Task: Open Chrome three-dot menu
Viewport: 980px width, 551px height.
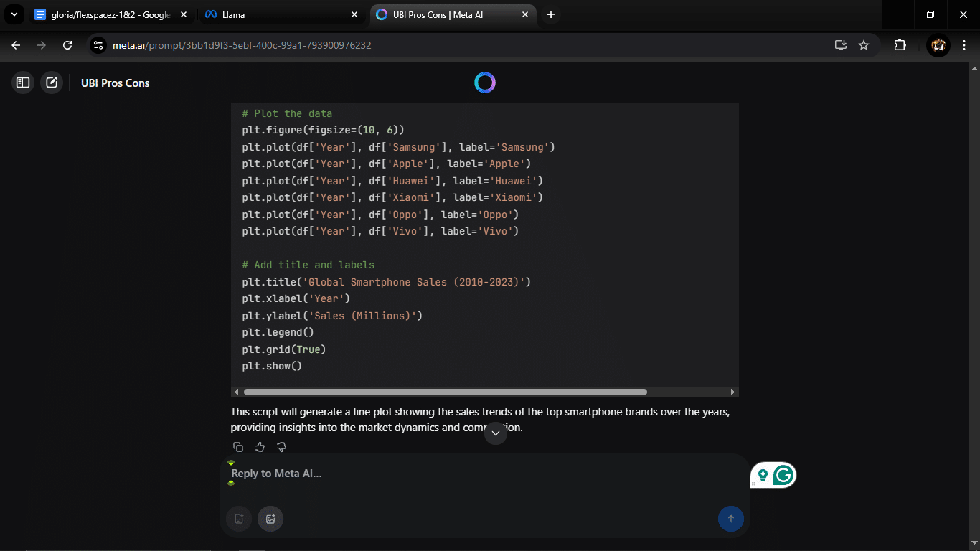Action: click(x=964, y=45)
